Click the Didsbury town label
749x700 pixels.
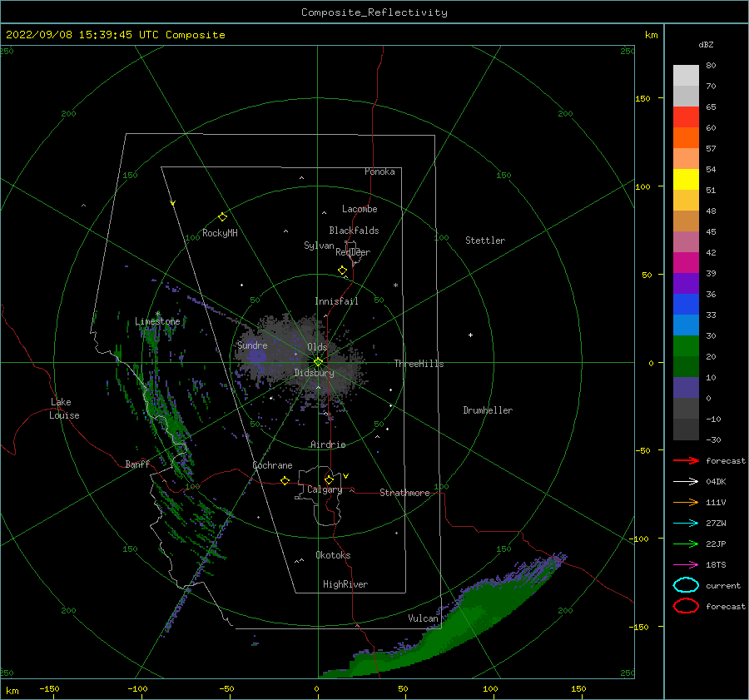pyautogui.click(x=314, y=373)
